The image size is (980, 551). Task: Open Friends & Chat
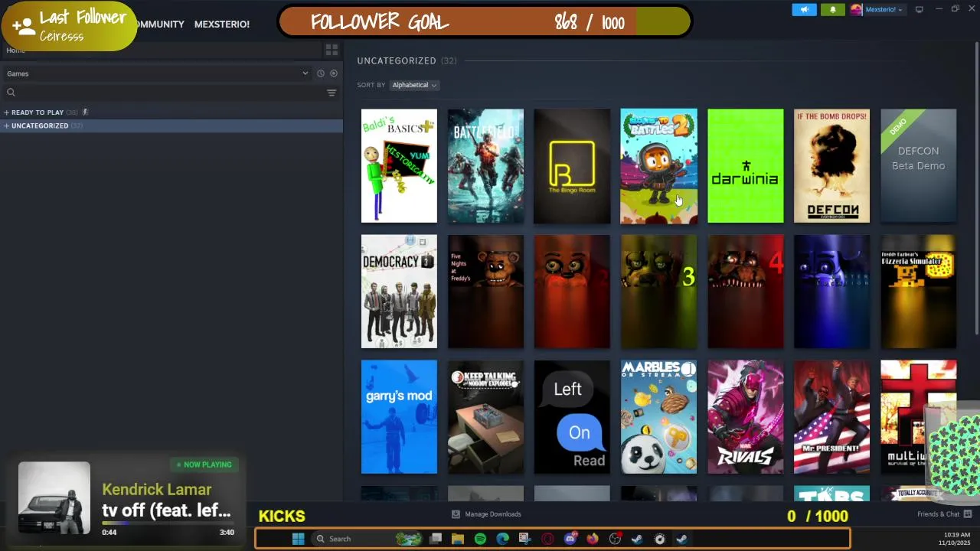pos(938,514)
